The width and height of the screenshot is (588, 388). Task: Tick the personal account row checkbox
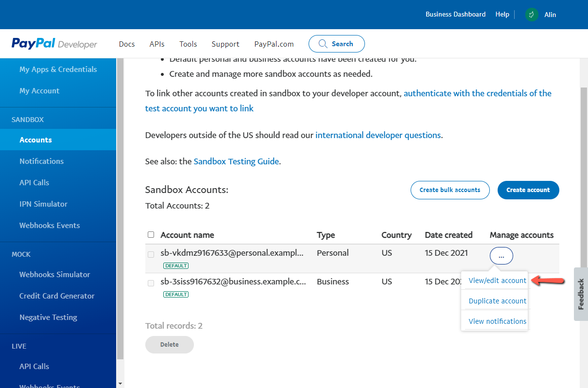(x=151, y=254)
